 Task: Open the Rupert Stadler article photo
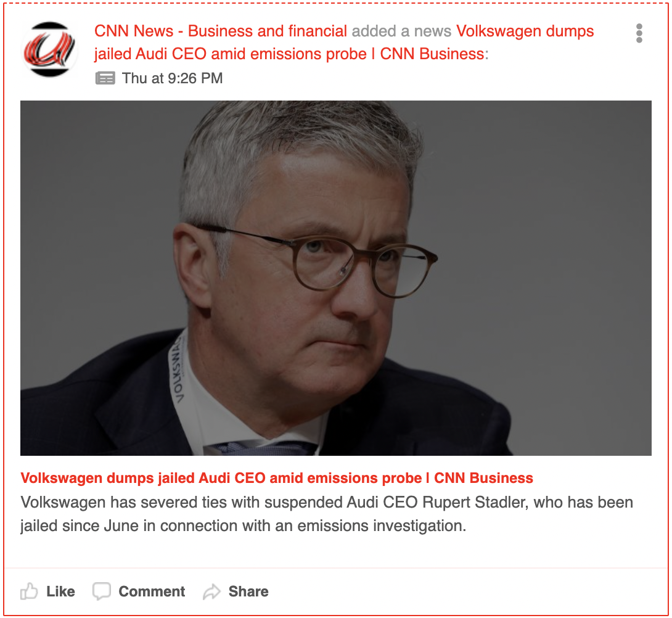[x=335, y=278]
